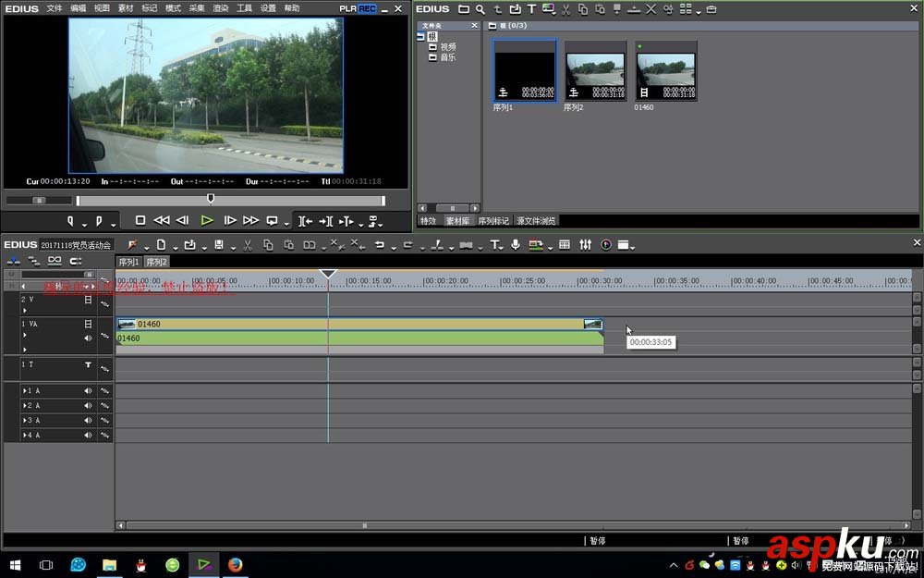The image size is (924, 578).
Task: Click the copy icon in timeline toolbar
Action: point(268,245)
